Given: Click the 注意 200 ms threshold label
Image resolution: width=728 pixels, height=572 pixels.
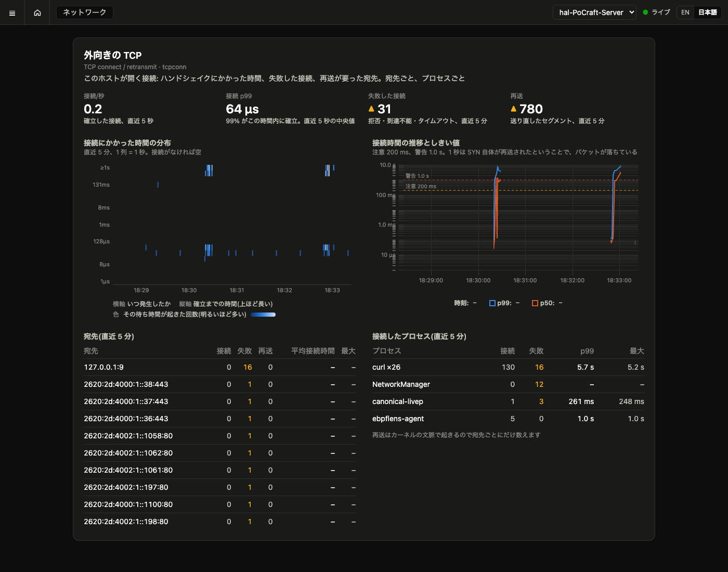Looking at the screenshot, I should pos(421,186).
